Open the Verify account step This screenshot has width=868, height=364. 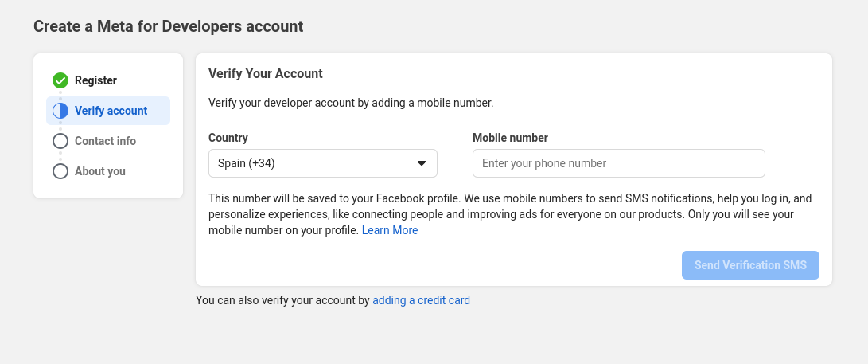tap(111, 111)
